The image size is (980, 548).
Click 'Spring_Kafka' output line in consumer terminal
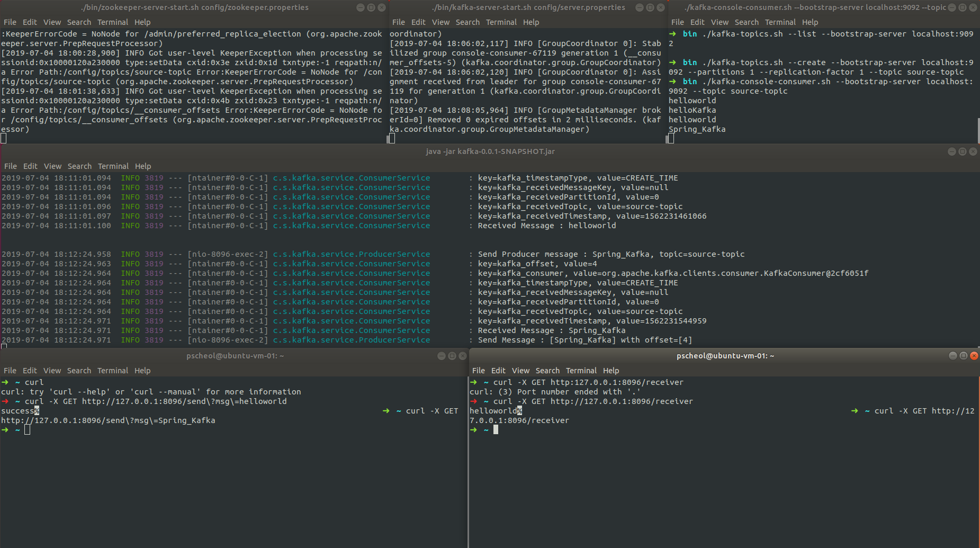pos(697,129)
